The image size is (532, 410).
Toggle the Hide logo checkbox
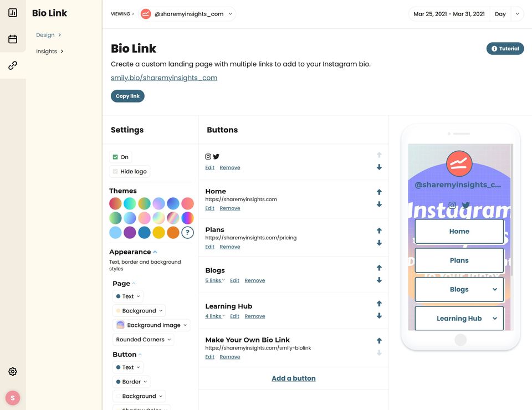[115, 172]
